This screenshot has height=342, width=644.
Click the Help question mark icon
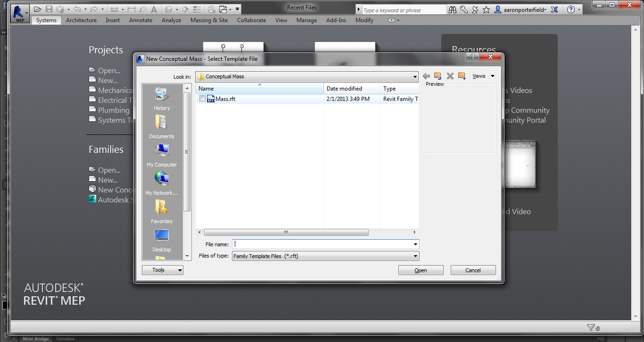point(571,9)
